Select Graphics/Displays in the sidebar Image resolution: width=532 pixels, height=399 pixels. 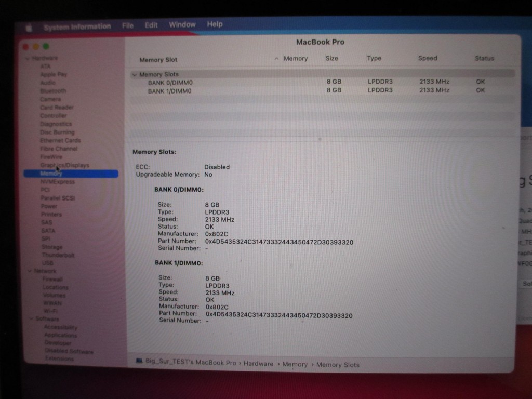pos(65,165)
